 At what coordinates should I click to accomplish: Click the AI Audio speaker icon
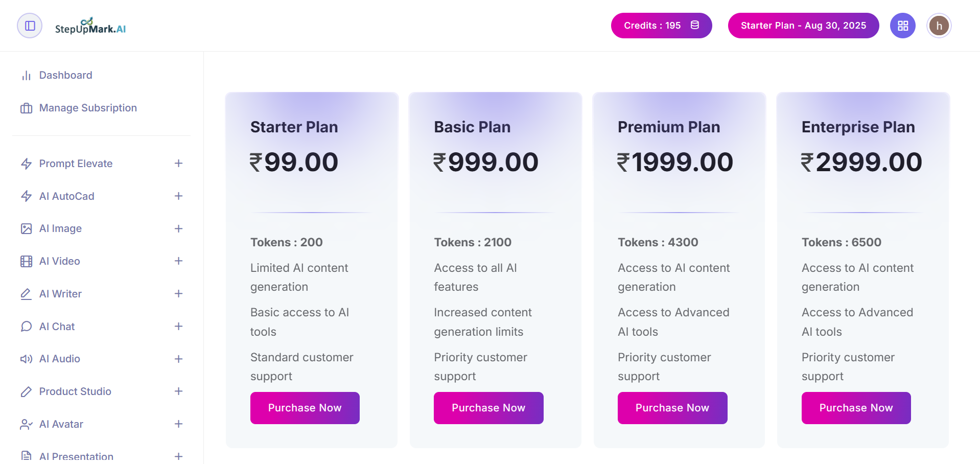pyautogui.click(x=26, y=359)
